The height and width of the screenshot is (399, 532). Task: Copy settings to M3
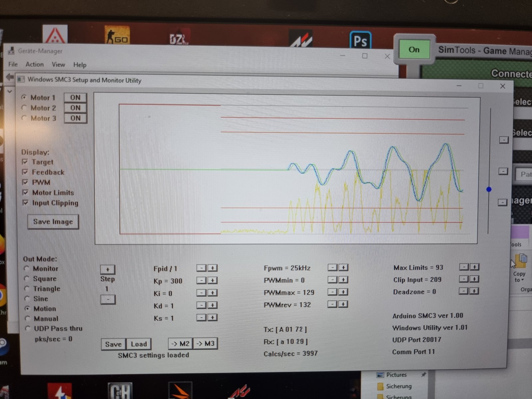[205, 343]
